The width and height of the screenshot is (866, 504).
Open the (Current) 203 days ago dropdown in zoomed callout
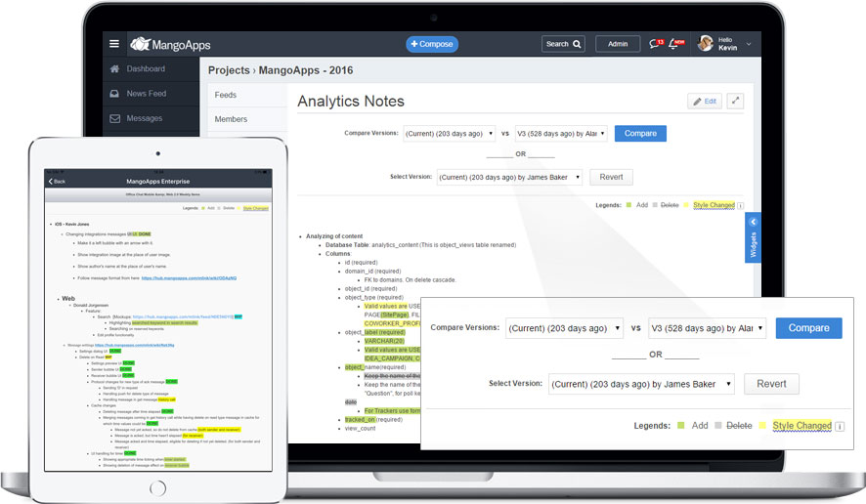564,328
